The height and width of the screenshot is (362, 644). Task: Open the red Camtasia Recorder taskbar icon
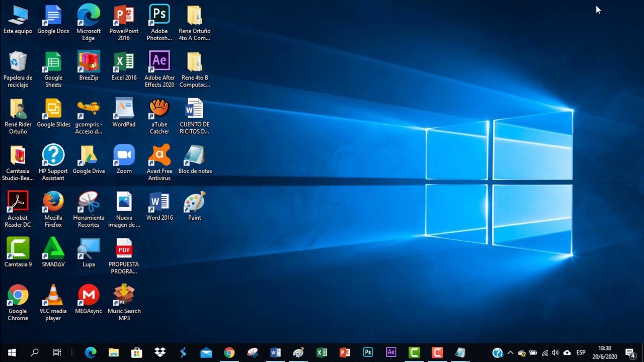(437, 352)
